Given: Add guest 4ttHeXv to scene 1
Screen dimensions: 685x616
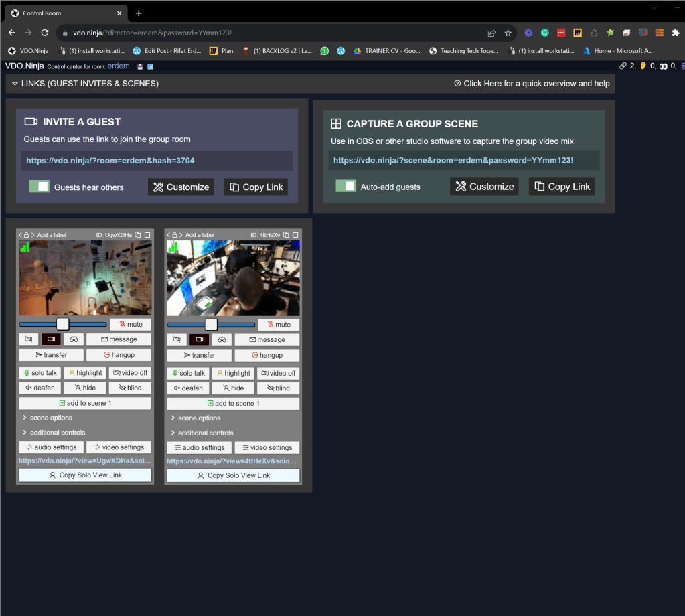Looking at the screenshot, I should tap(233, 403).
